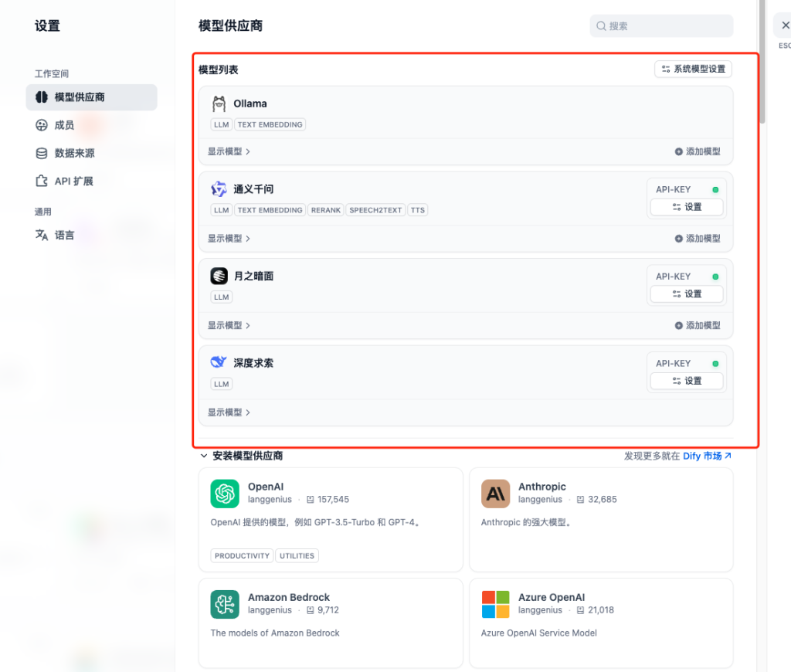Click the 添加模型 text for 月之暗面

(x=703, y=325)
